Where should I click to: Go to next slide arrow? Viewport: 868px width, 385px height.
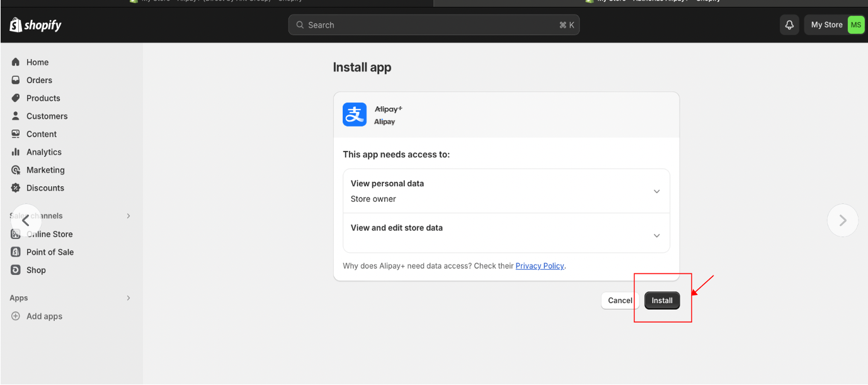[842, 220]
